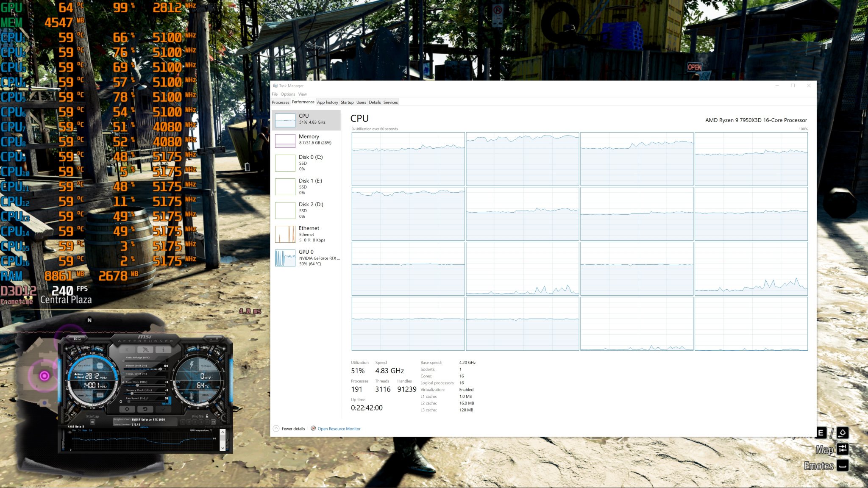Image resolution: width=868 pixels, height=488 pixels.
Task: Adjust the Power Limit slider
Action: (160, 369)
